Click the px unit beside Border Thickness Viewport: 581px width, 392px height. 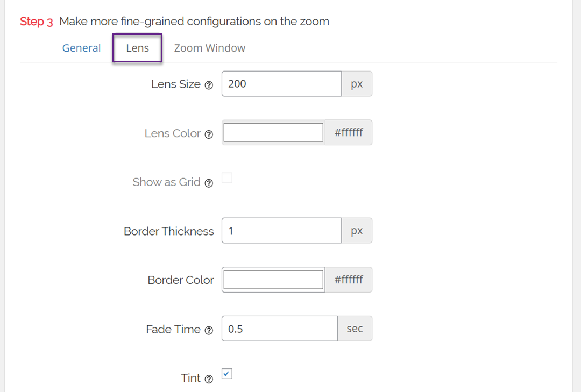pyautogui.click(x=357, y=231)
